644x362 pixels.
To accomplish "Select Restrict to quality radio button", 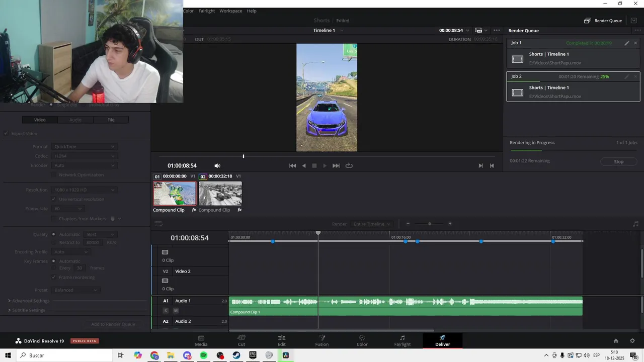I will click(x=53, y=242).
